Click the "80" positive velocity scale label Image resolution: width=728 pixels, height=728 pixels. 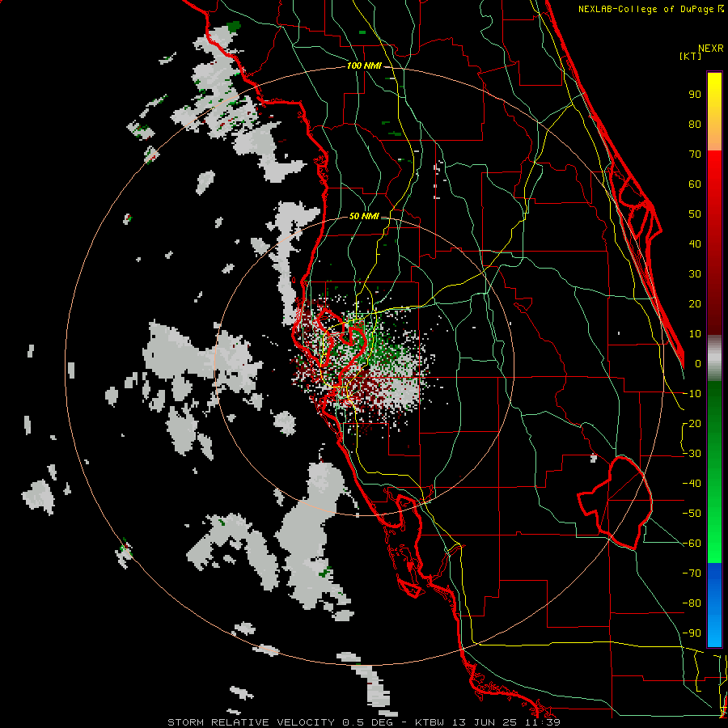coord(695,125)
